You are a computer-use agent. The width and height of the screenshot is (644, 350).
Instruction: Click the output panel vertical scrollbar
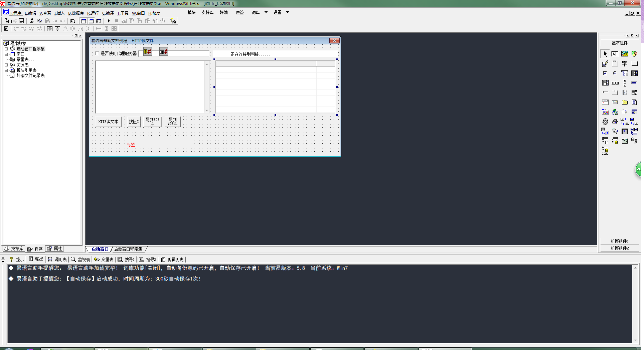(635, 304)
